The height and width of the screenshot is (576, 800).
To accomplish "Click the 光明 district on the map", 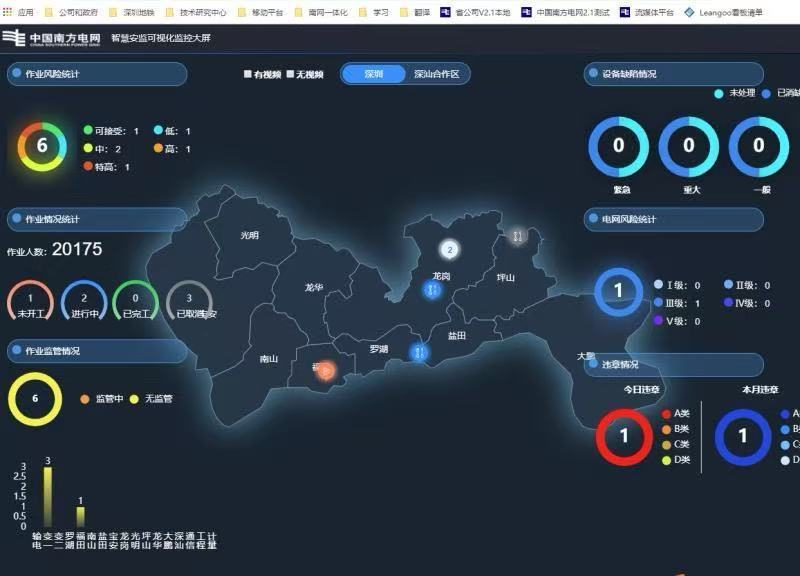I will tap(249, 235).
